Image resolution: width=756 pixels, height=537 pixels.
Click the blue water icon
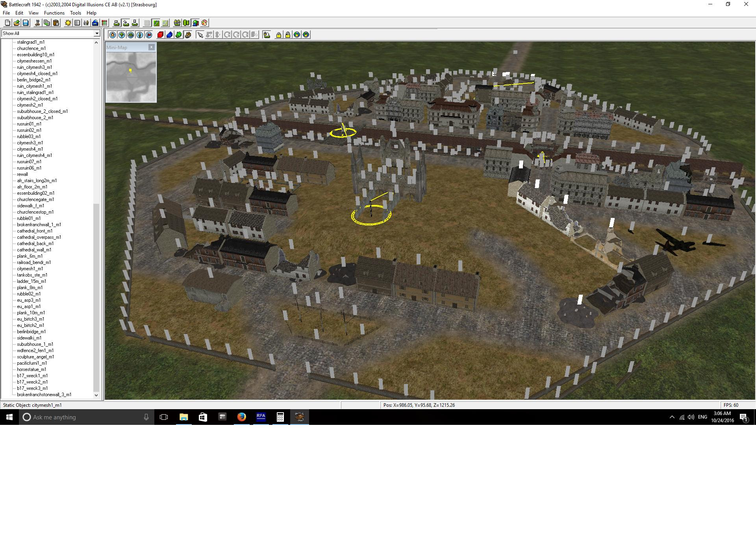point(95,23)
